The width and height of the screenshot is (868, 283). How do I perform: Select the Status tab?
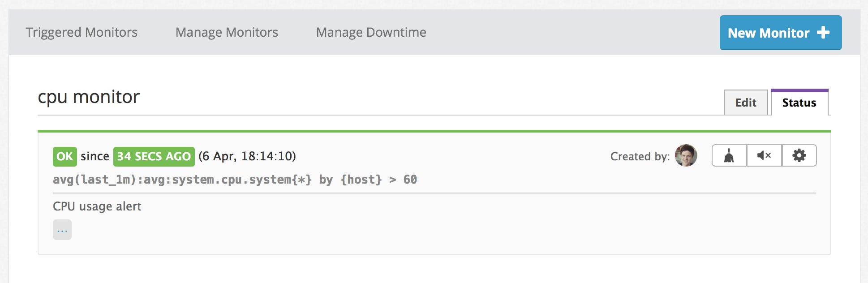coord(799,103)
